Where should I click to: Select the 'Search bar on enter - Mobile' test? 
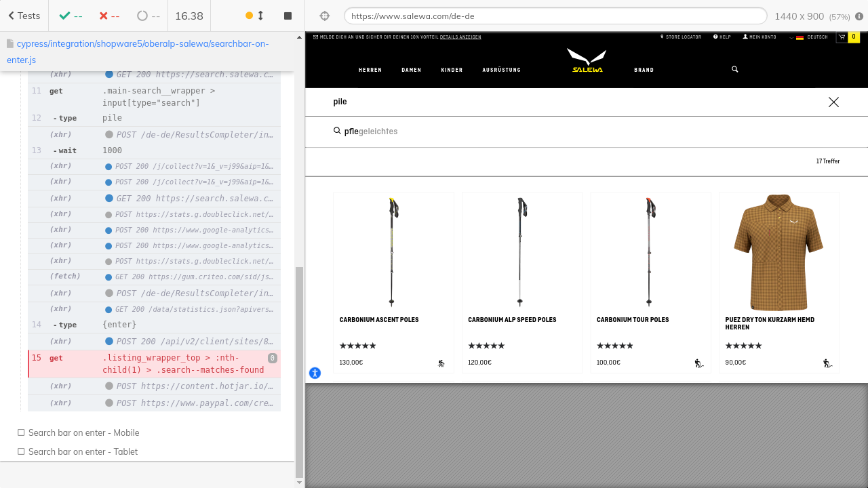(83, 432)
